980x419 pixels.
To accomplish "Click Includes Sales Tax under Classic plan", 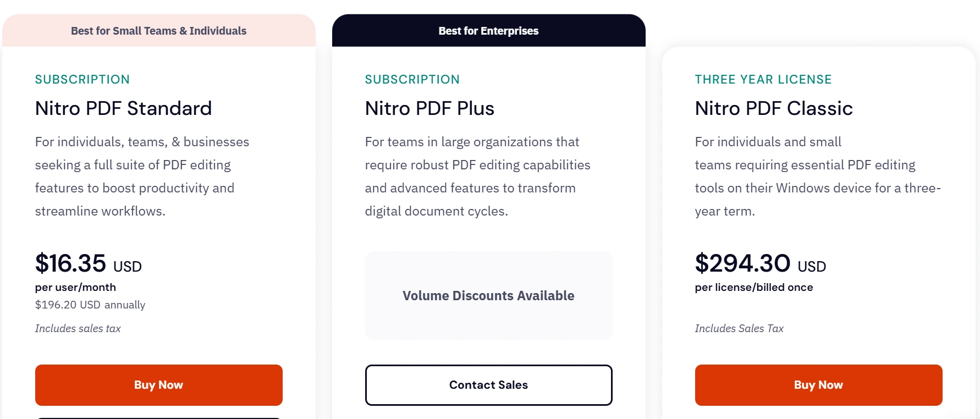I will click(x=739, y=328).
